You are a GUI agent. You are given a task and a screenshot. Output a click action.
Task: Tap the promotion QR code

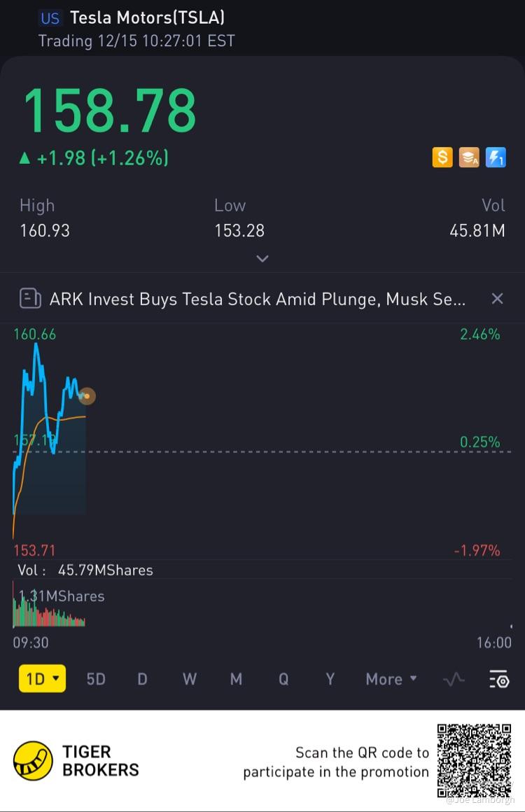coord(475,761)
